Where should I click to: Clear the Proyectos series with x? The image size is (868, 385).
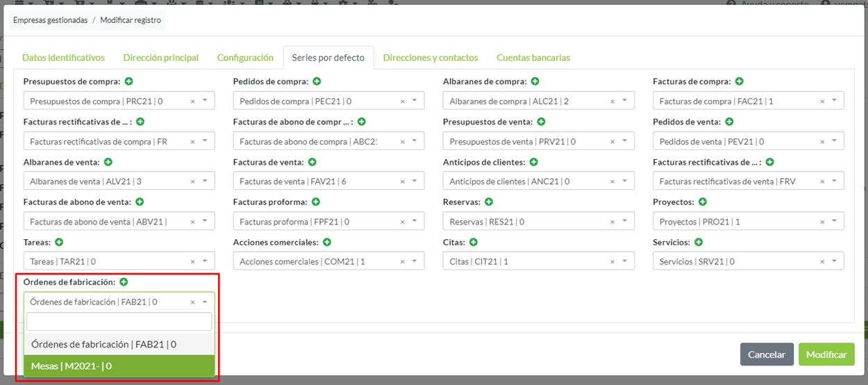tap(822, 222)
